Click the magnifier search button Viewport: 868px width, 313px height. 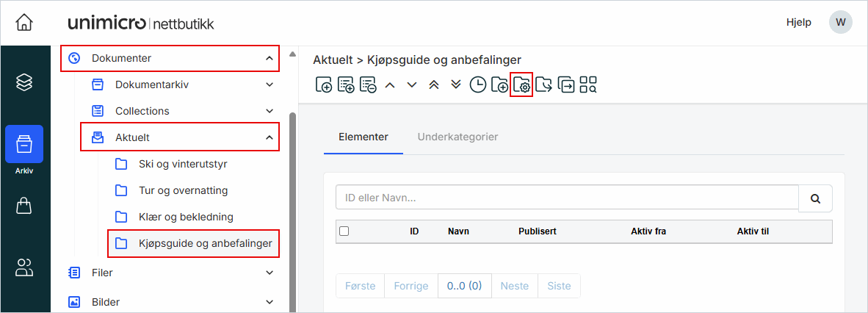pos(815,198)
